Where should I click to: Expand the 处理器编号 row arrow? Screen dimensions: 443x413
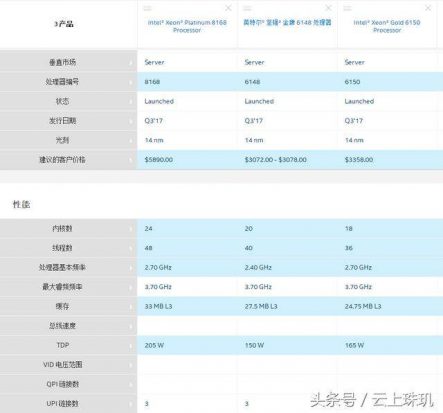[131, 82]
